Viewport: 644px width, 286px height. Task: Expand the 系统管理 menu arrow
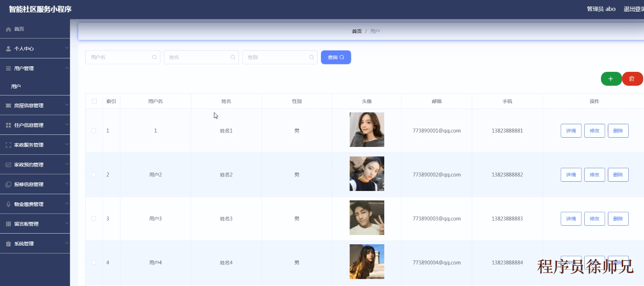[x=67, y=243]
